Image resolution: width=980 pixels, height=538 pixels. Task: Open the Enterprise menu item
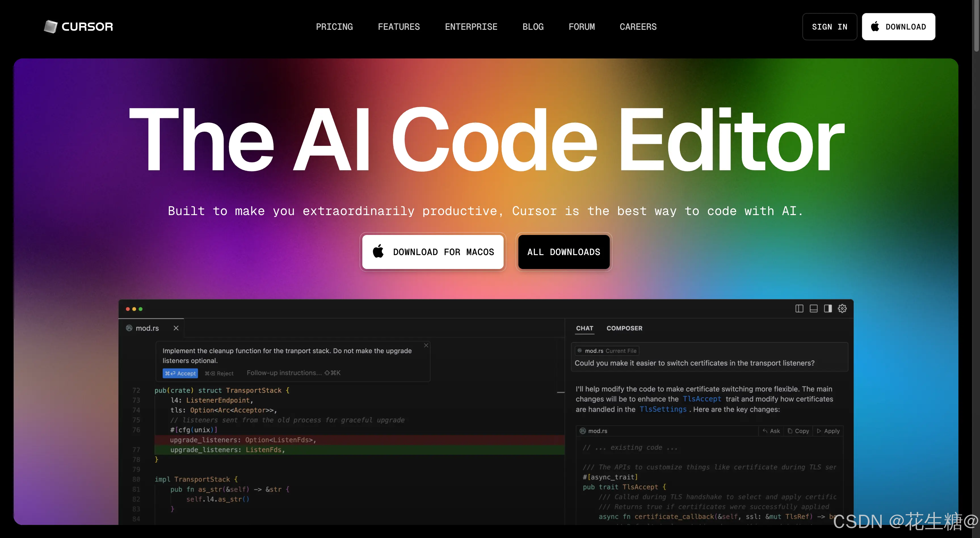tap(471, 27)
